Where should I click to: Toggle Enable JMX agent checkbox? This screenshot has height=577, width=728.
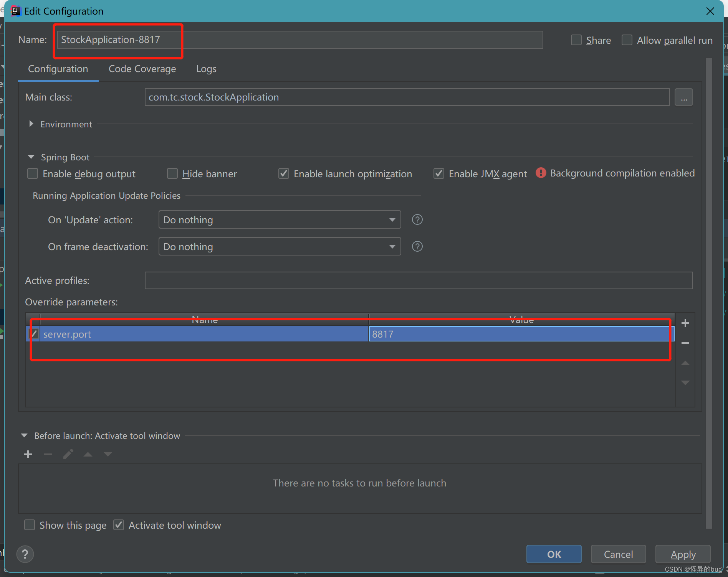pyautogui.click(x=439, y=174)
